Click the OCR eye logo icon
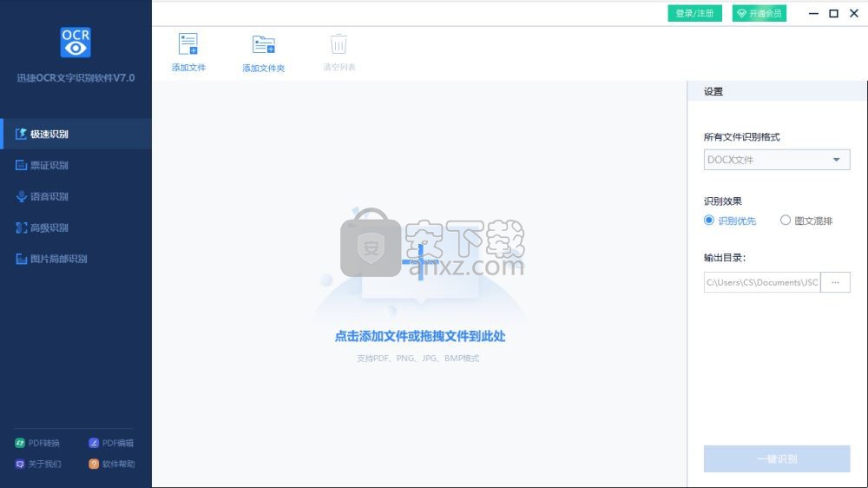Screen dimensions: 868x488 tap(76, 43)
